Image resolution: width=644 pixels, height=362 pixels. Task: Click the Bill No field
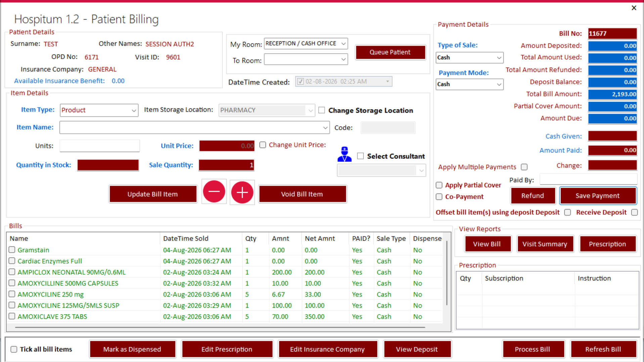[x=612, y=34]
